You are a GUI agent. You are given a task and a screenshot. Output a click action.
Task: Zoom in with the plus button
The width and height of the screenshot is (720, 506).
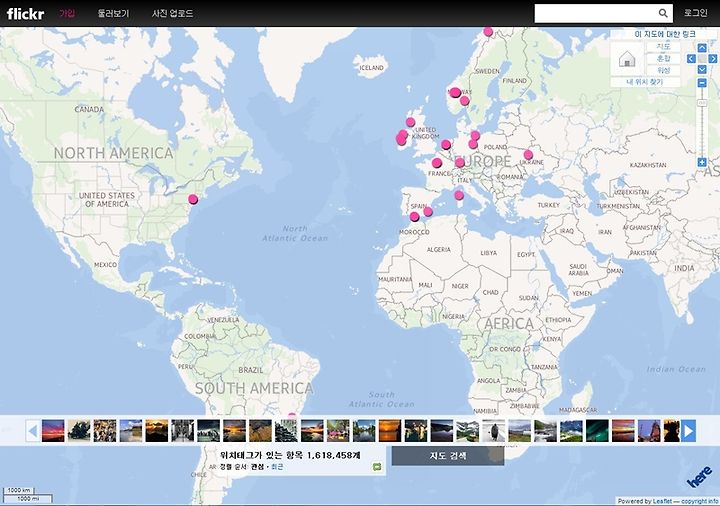702,162
